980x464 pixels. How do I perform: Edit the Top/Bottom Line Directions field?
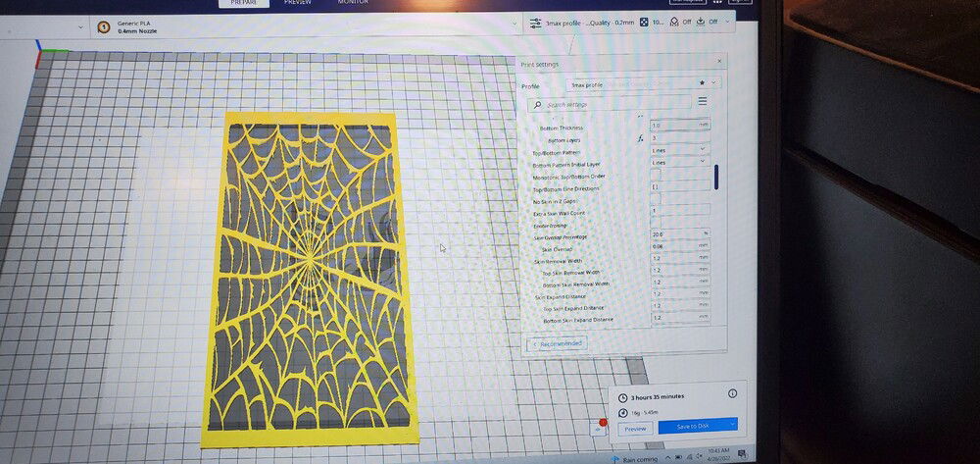(679, 185)
